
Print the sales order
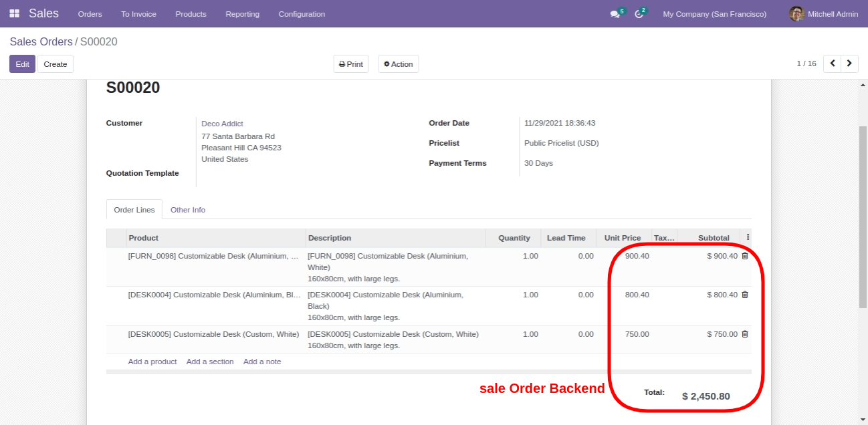coord(350,64)
